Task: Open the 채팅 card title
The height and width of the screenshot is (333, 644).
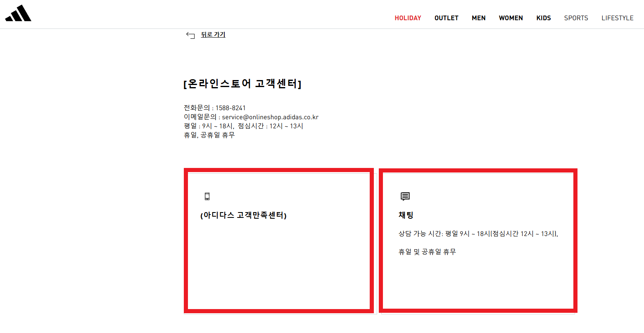Action: click(x=406, y=215)
